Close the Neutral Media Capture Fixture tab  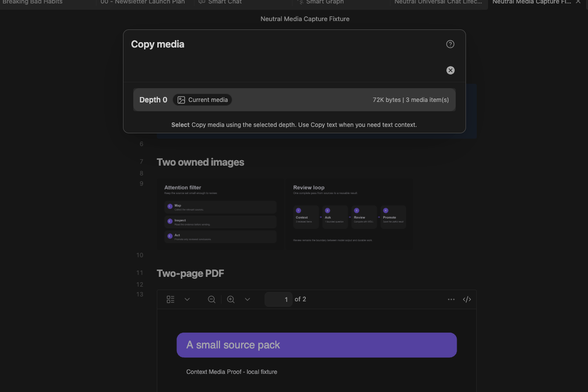[578, 2]
